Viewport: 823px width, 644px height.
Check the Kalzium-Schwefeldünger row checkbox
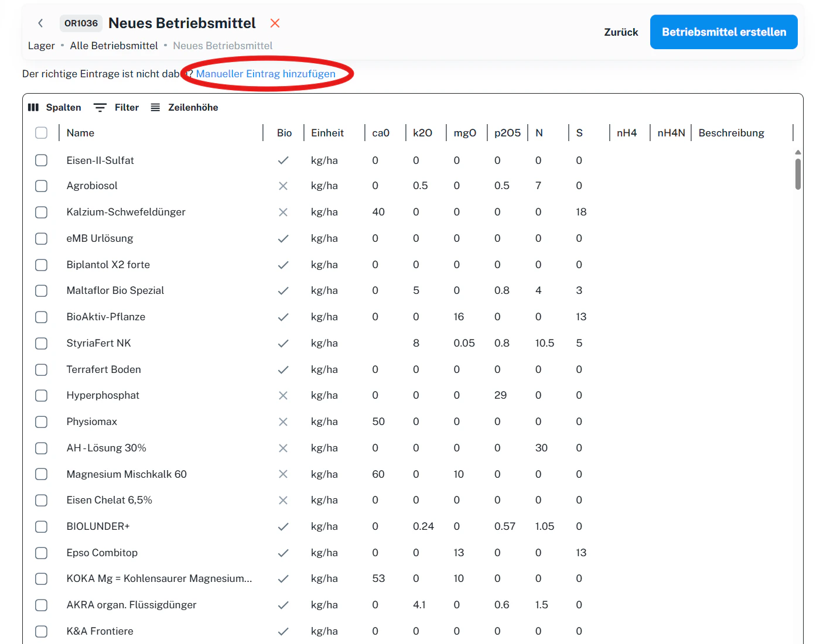(41, 212)
